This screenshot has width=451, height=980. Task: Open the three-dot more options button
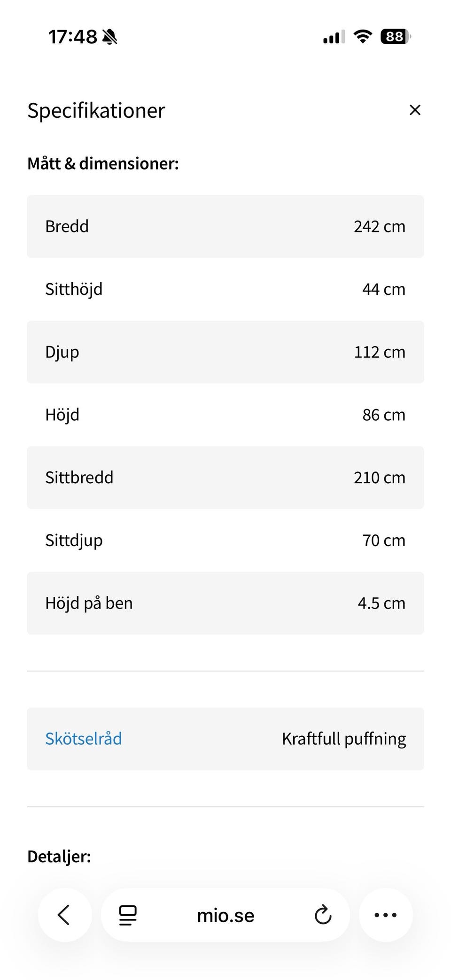(386, 915)
